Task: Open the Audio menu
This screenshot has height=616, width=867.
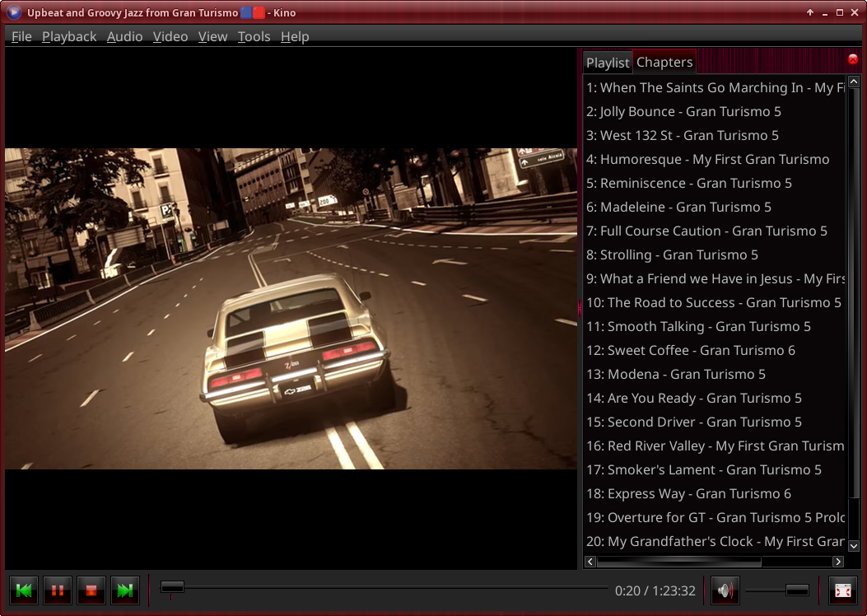Action: point(124,36)
